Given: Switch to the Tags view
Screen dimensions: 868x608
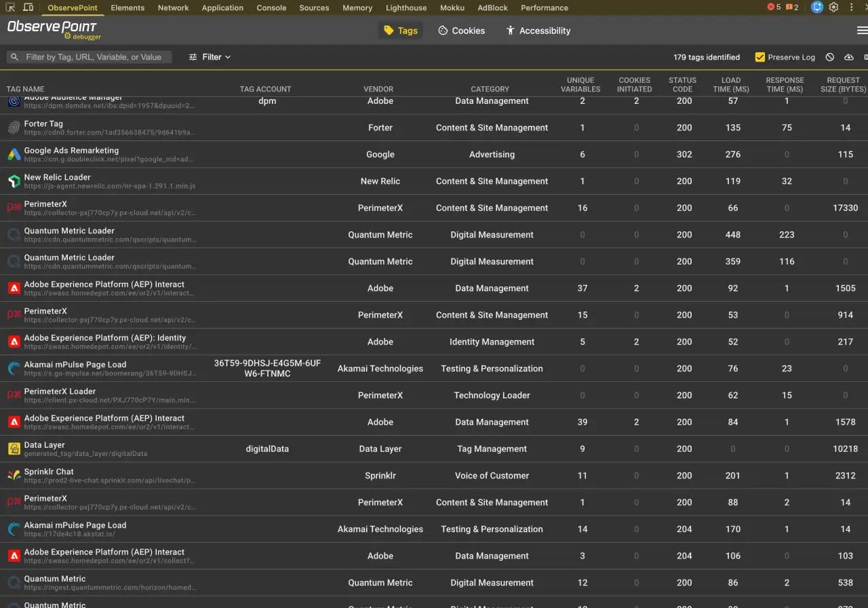Looking at the screenshot, I should (400, 31).
